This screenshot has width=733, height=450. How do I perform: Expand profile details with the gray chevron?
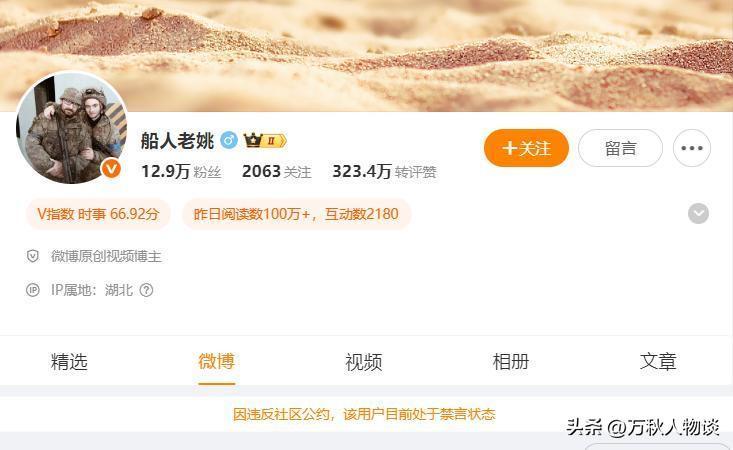pos(698,214)
